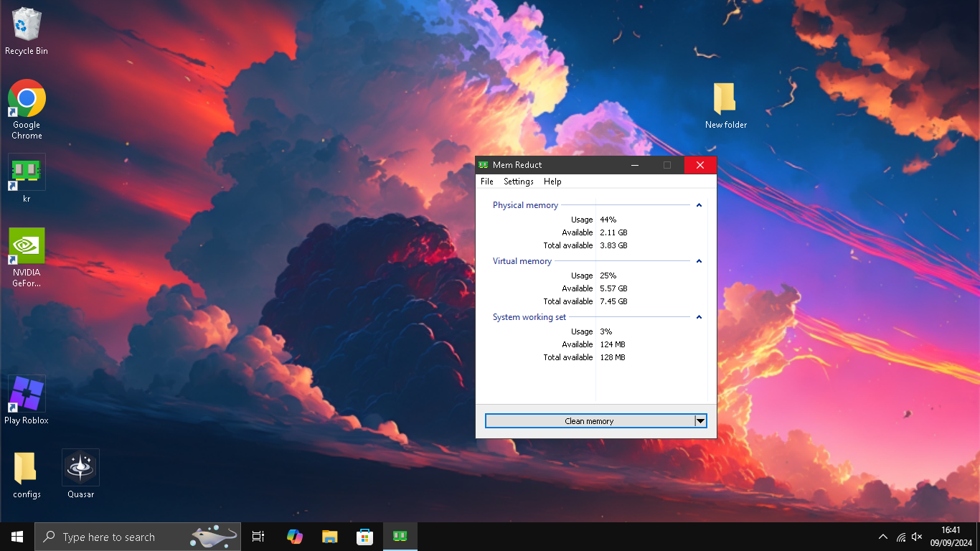Open File Explorer from the taskbar
980x551 pixels.
click(329, 537)
